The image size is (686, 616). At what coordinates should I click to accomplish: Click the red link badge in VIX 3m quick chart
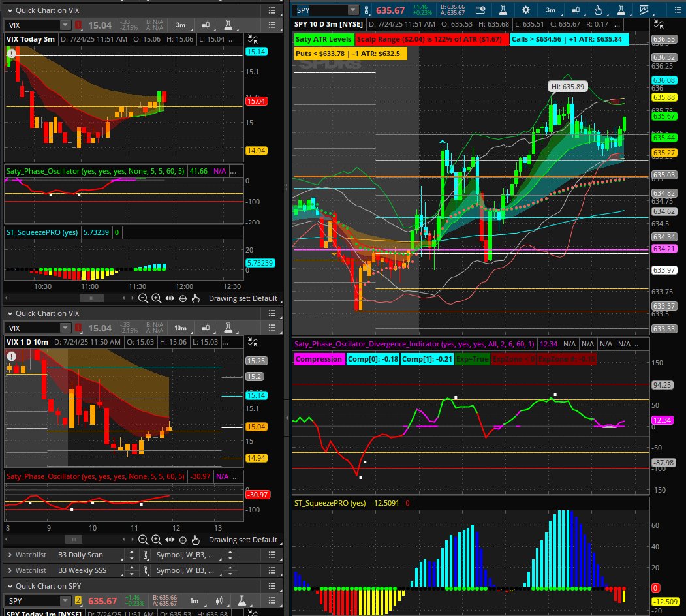(x=78, y=25)
